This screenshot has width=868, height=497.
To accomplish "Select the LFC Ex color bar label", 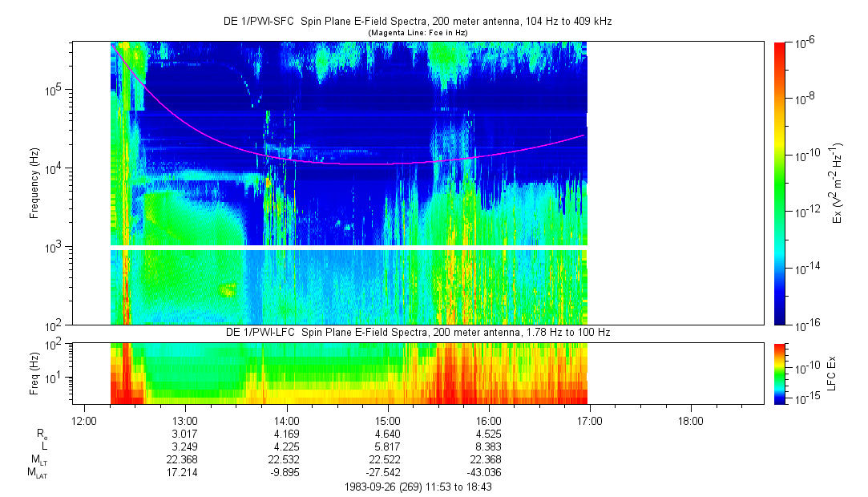I will [x=836, y=373].
